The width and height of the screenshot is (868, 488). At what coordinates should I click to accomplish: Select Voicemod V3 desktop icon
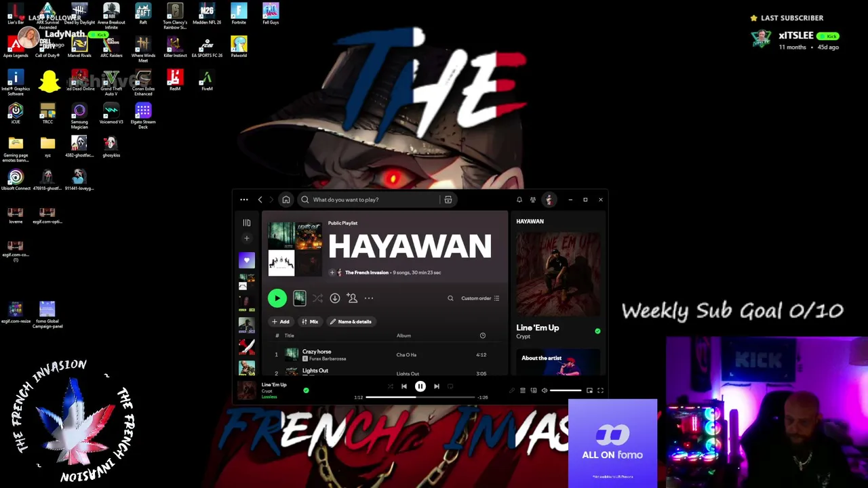point(111,114)
